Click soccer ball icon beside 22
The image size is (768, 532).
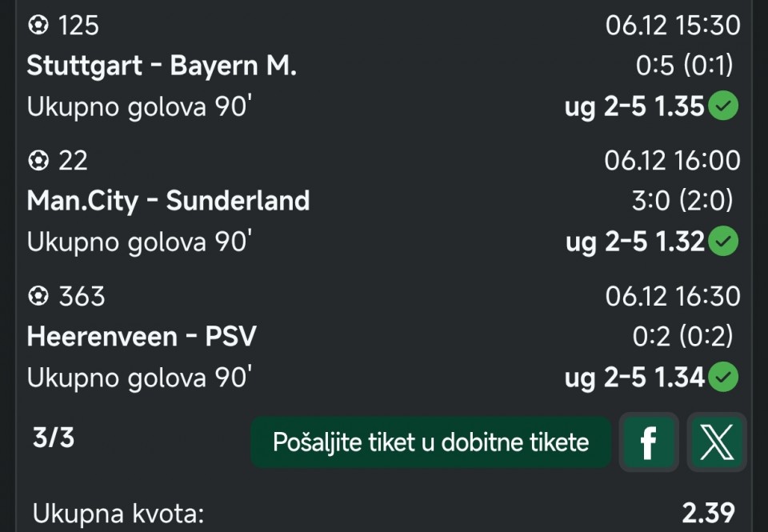coord(38,161)
